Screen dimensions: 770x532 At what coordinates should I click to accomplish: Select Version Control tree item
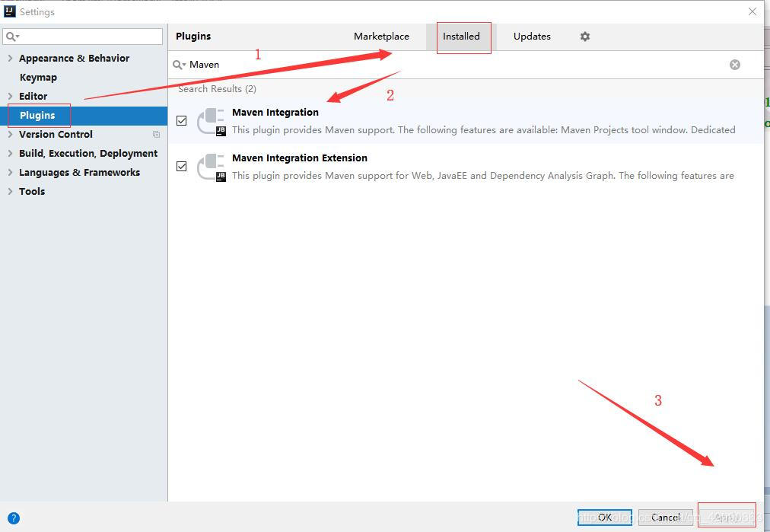(x=56, y=134)
